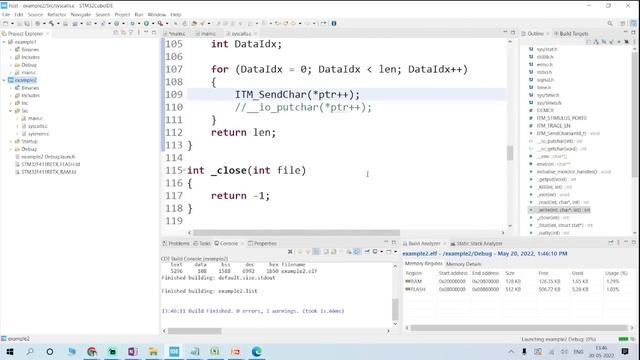The width and height of the screenshot is (640, 360).
Task: Click the Debug bug toolbar icon
Action: click(132, 24)
